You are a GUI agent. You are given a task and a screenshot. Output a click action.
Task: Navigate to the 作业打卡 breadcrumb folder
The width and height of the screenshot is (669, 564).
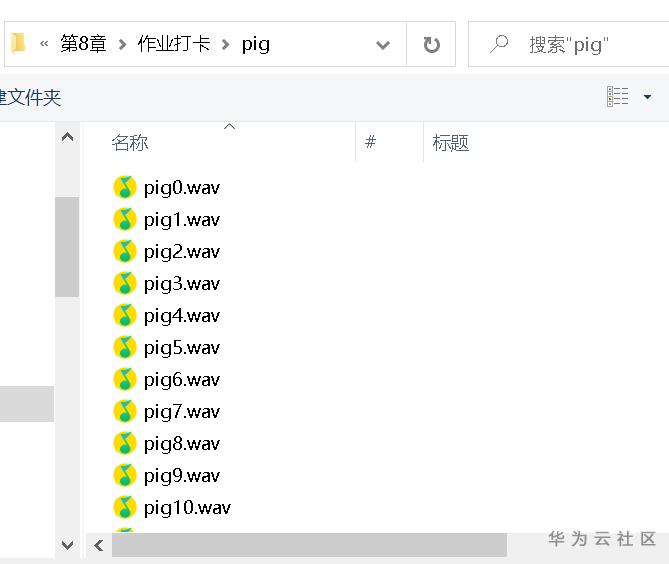[174, 45]
